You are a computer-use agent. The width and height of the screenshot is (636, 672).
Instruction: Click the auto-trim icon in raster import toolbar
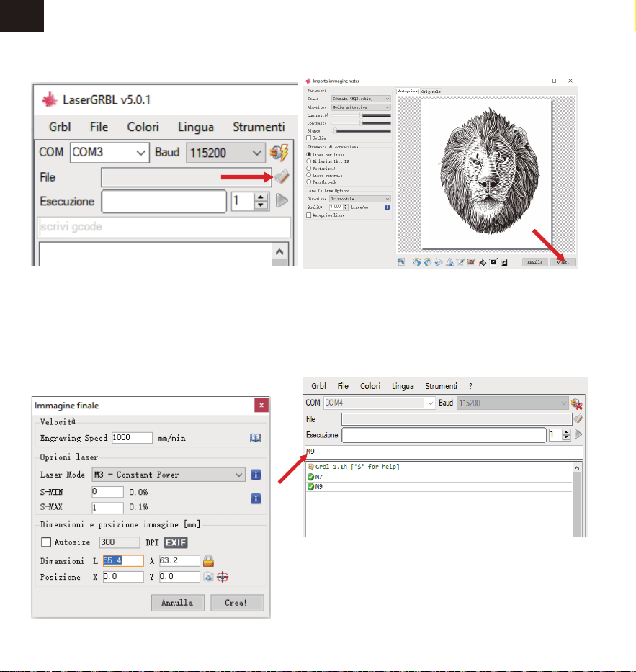point(471,262)
